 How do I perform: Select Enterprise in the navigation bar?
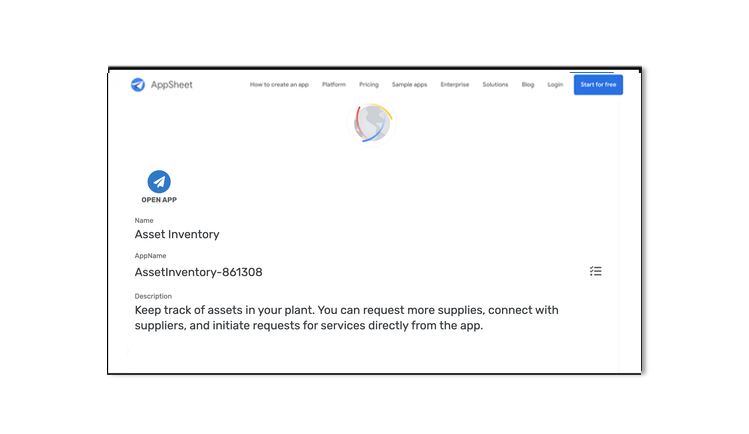pos(454,85)
